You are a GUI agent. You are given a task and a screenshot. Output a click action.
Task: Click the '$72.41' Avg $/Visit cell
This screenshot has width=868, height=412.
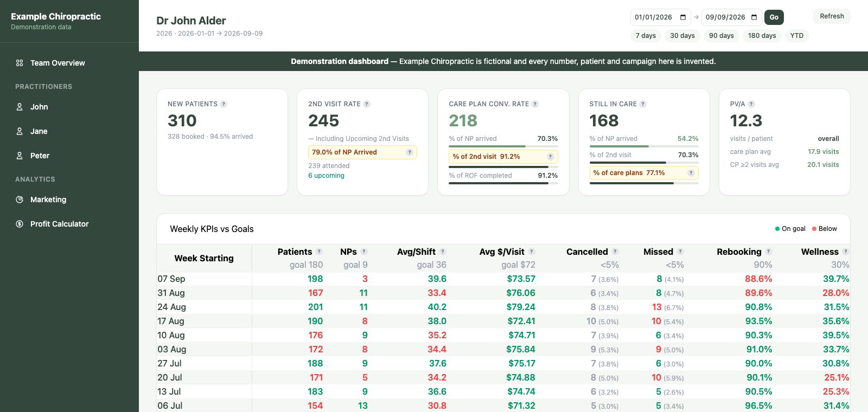[521, 321]
